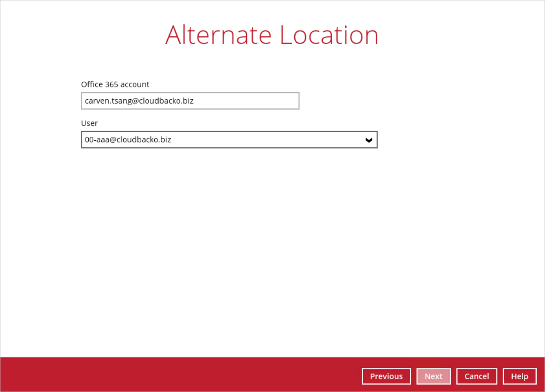The height and width of the screenshot is (392, 545).
Task: Place cursor at end of account email text
Action: click(194, 101)
